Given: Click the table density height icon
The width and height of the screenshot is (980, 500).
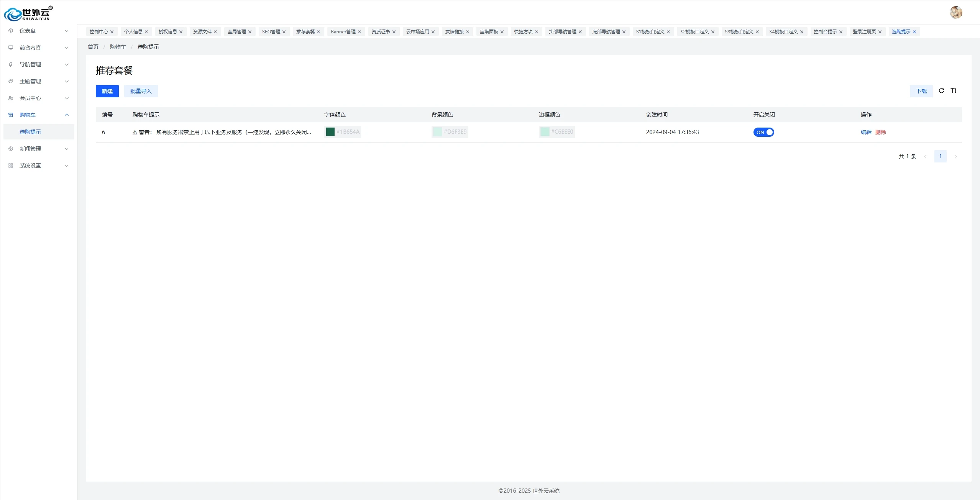Looking at the screenshot, I should [x=954, y=91].
